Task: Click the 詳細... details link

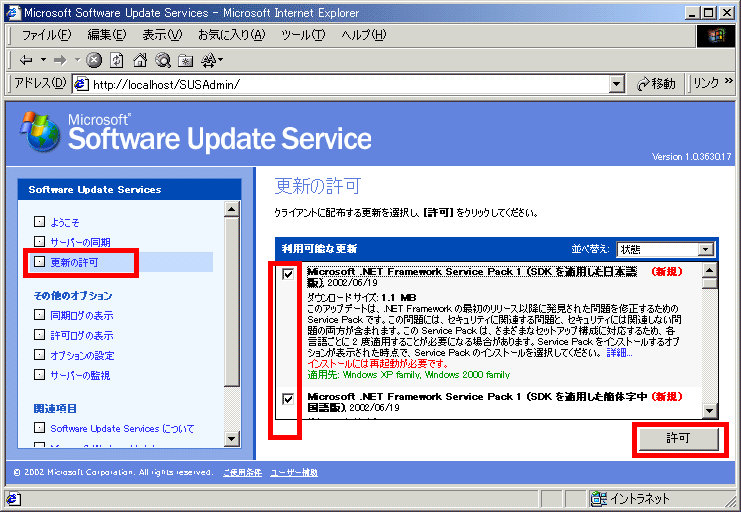Action: point(619,353)
